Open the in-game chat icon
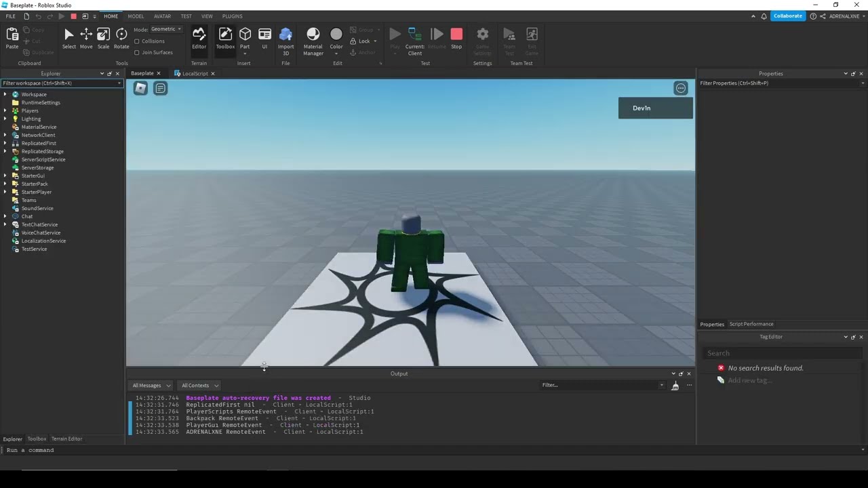This screenshot has height=488, width=868. click(x=160, y=88)
